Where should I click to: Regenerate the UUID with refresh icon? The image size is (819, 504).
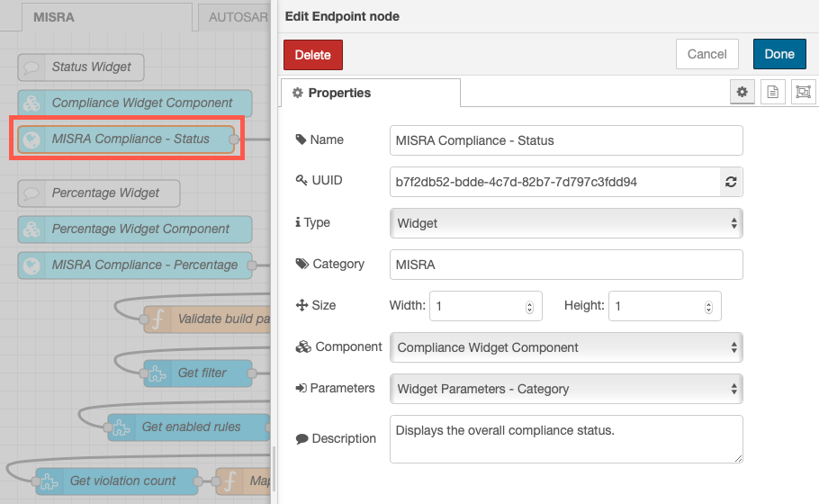(731, 182)
